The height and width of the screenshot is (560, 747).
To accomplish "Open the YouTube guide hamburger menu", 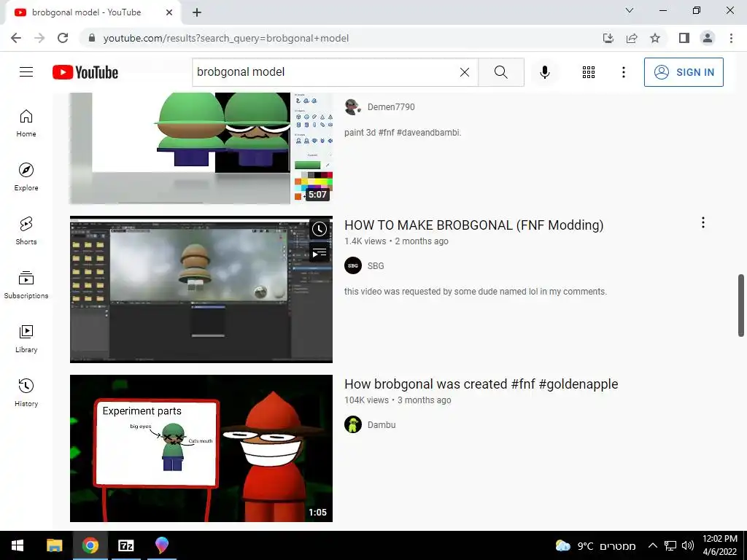I will [x=26, y=72].
